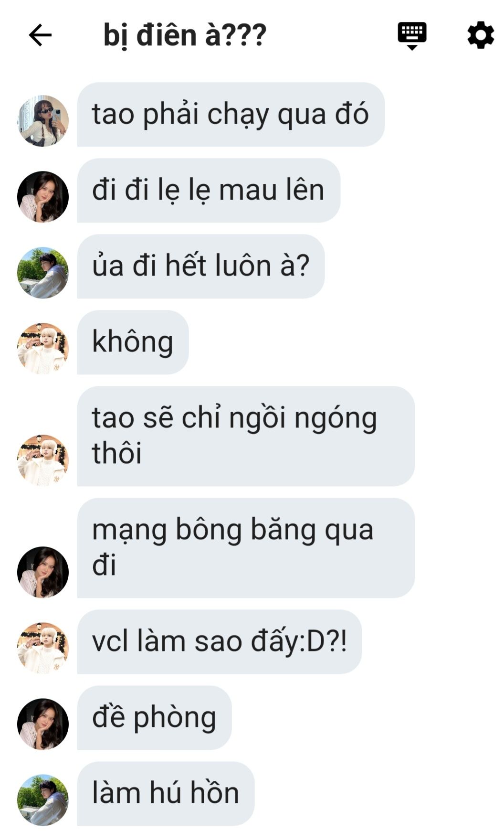The image size is (504, 831).
Task: Select message "vcl làm sao đấy:D?!"
Action: 220,642
